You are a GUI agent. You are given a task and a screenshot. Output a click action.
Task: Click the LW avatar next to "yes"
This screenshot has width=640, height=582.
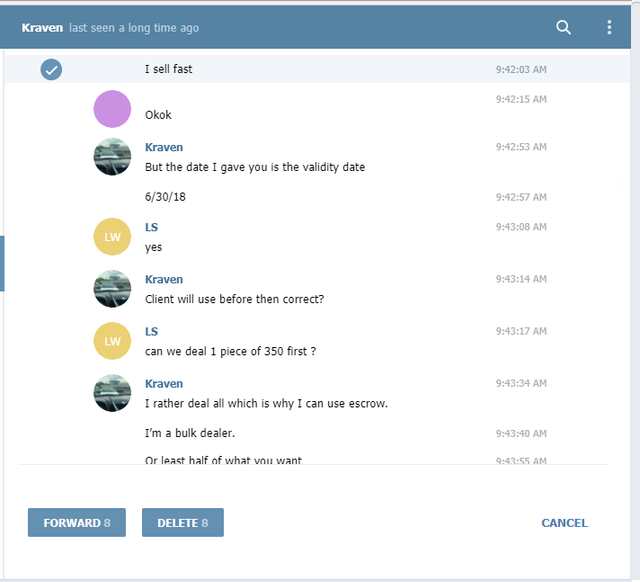click(112, 237)
